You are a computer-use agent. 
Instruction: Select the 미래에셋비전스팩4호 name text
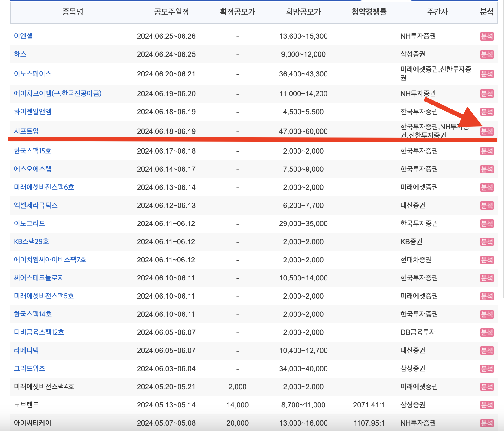click(x=44, y=387)
